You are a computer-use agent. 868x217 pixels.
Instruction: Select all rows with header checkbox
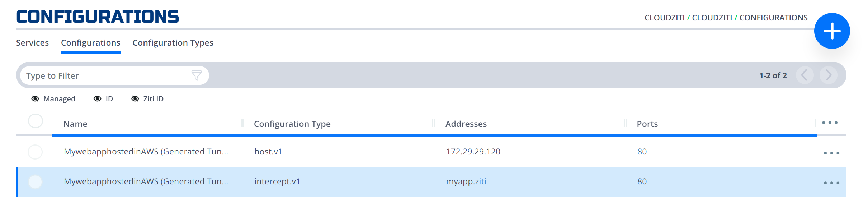[x=36, y=121]
